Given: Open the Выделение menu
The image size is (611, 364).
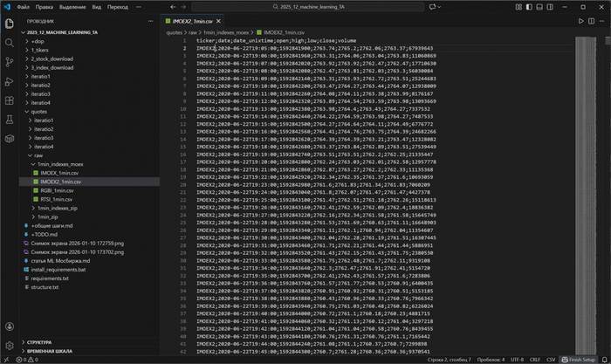Looking at the screenshot, I should coord(72,7).
